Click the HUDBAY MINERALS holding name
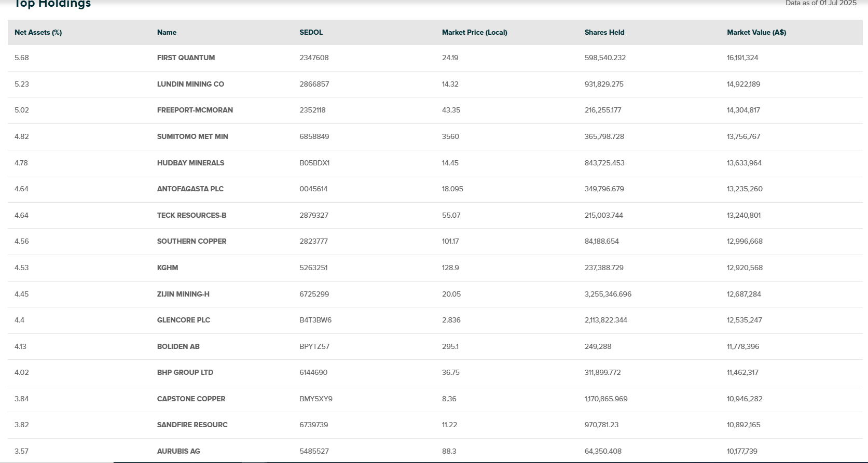 point(190,163)
